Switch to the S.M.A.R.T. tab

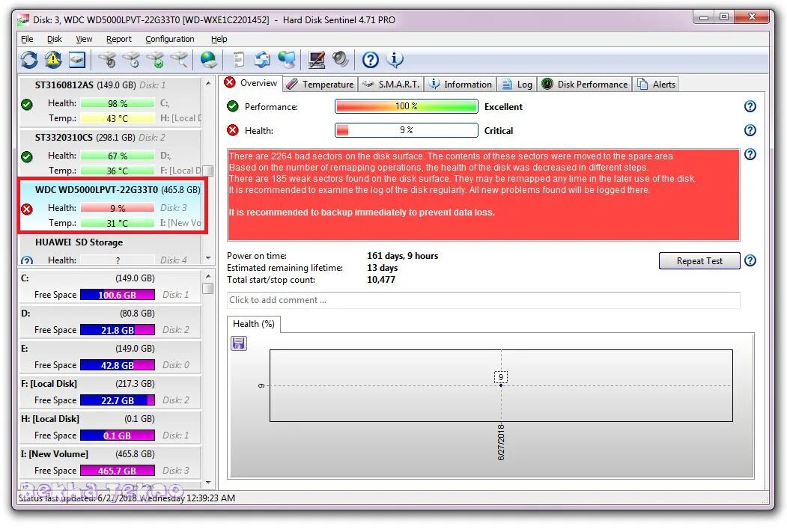[x=391, y=85]
